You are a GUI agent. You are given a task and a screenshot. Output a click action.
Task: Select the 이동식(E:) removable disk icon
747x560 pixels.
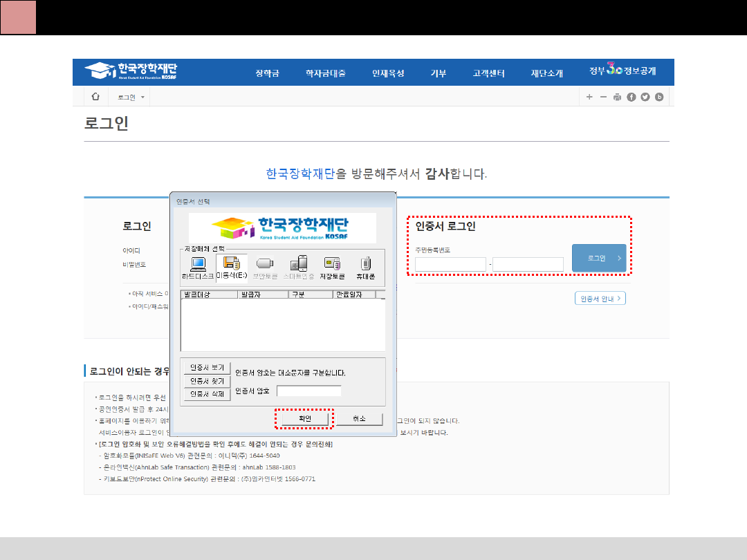pyautogui.click(x=232, y=268)
